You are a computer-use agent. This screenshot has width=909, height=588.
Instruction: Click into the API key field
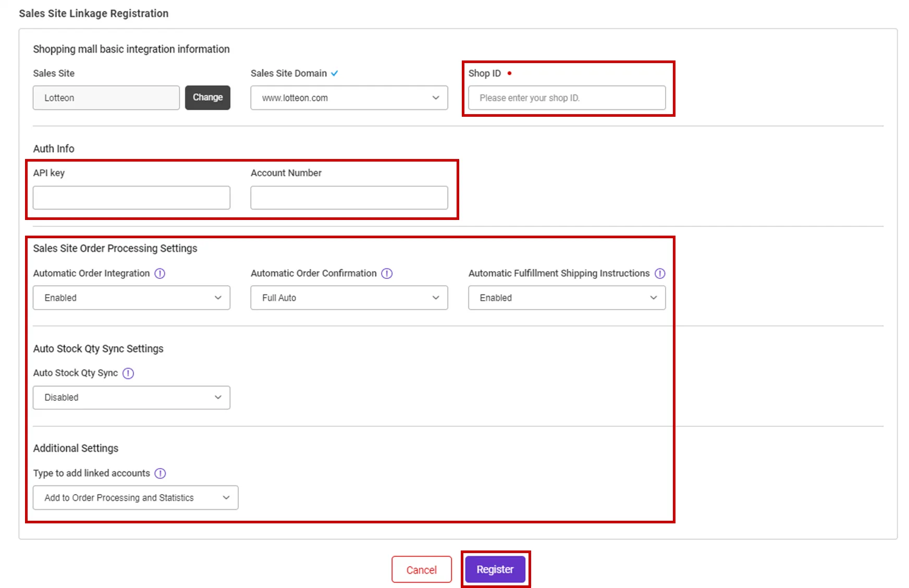(131, 198)
